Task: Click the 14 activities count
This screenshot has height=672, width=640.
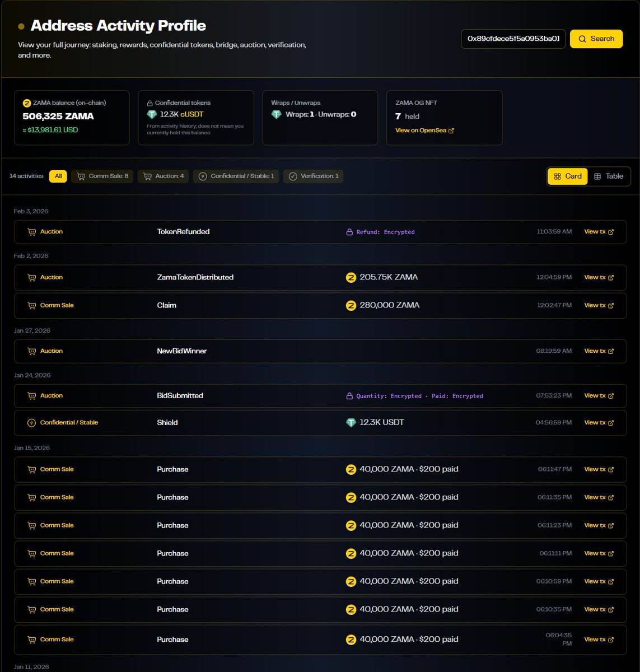Action: [26, 176]
